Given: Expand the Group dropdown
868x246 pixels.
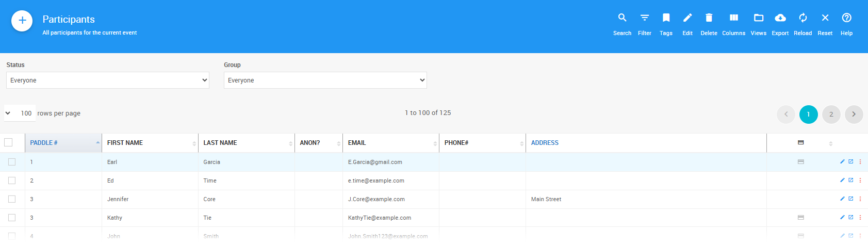Looking at the screenshot, I should coord(325,80).
